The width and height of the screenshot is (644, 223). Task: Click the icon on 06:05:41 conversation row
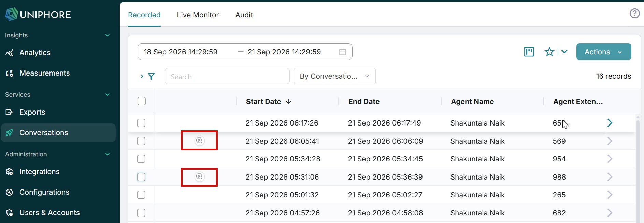(199, 141)
